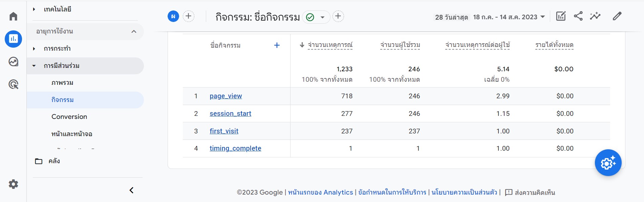Click the session_start event link

pos(230,113)
